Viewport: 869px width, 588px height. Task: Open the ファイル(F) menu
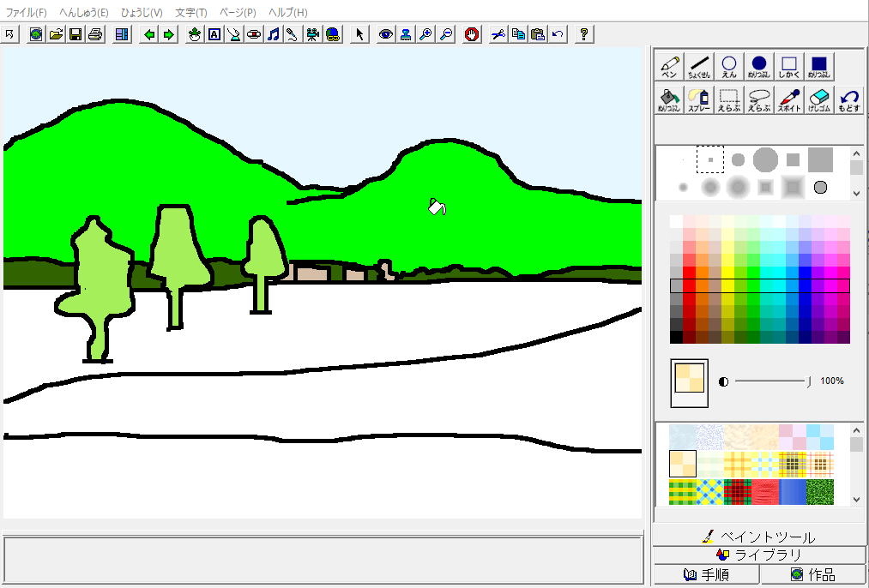pos(27,13)
